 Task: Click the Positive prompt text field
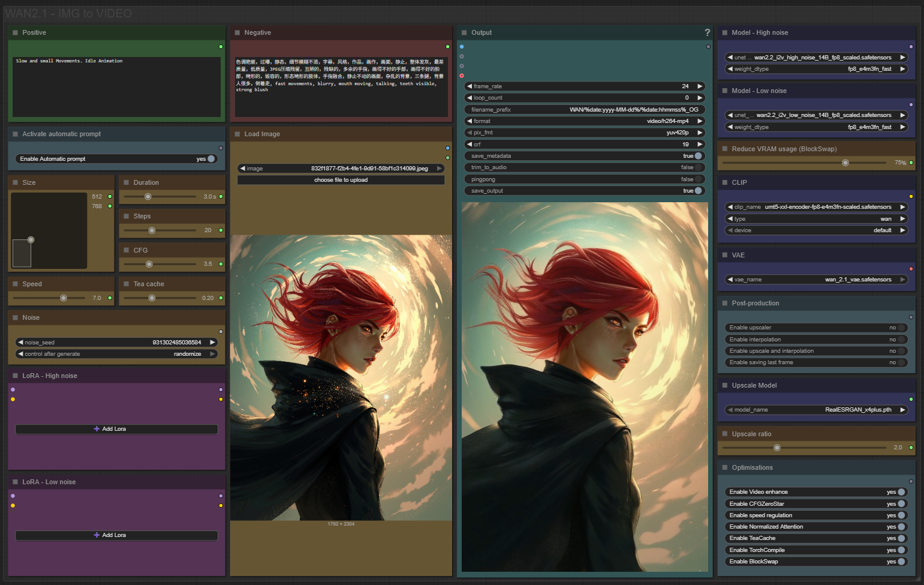[116, 86]
